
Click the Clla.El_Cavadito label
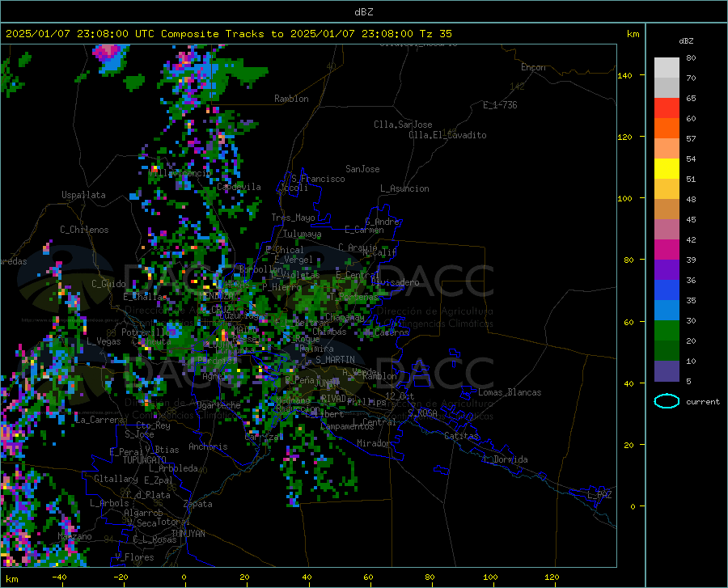[447, 135]
